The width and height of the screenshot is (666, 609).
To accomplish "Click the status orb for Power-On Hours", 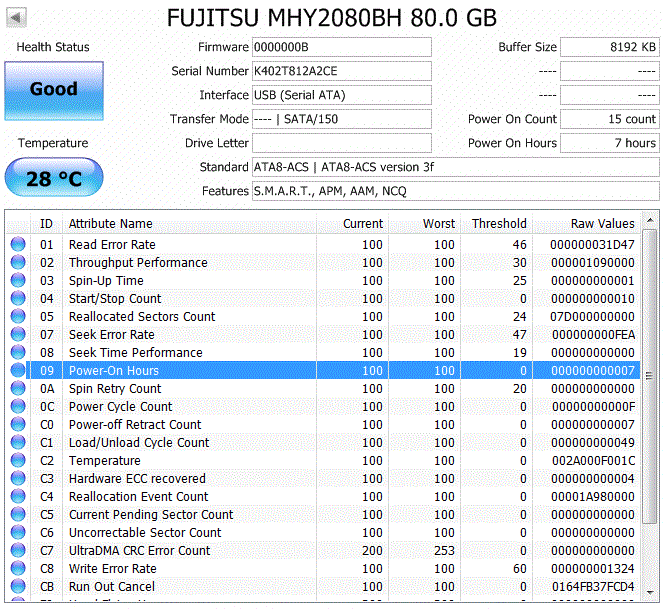I will (x=18, y=370).
